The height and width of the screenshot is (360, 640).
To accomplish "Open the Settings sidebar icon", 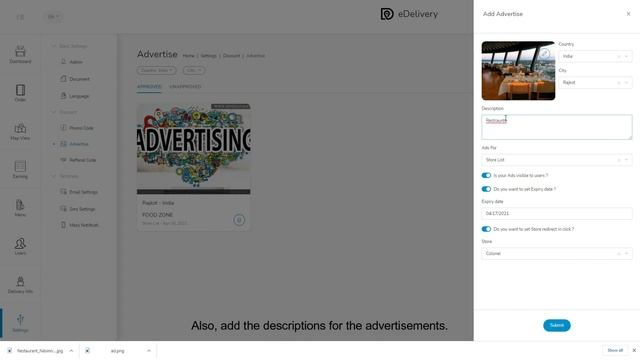I will 20,323.
